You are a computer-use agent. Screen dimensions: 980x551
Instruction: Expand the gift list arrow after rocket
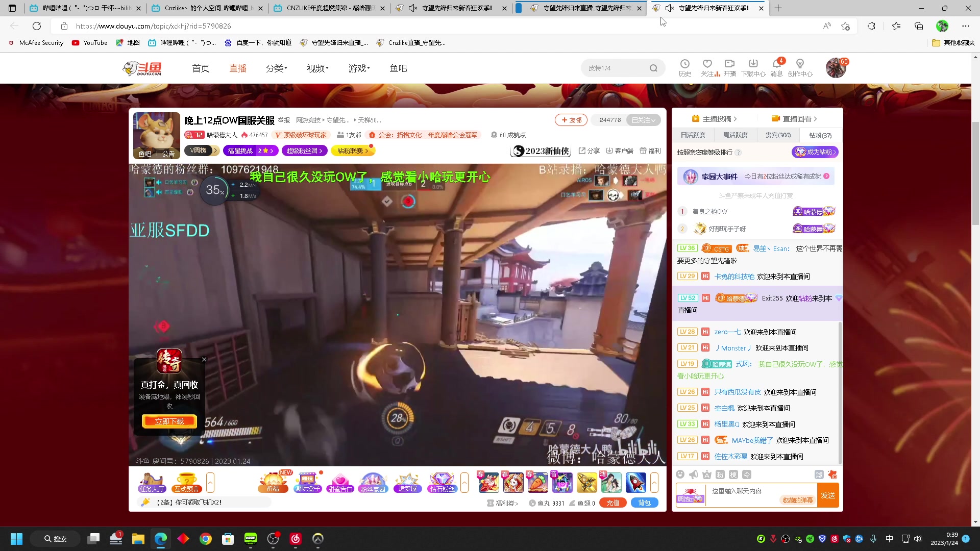(654, 483)
